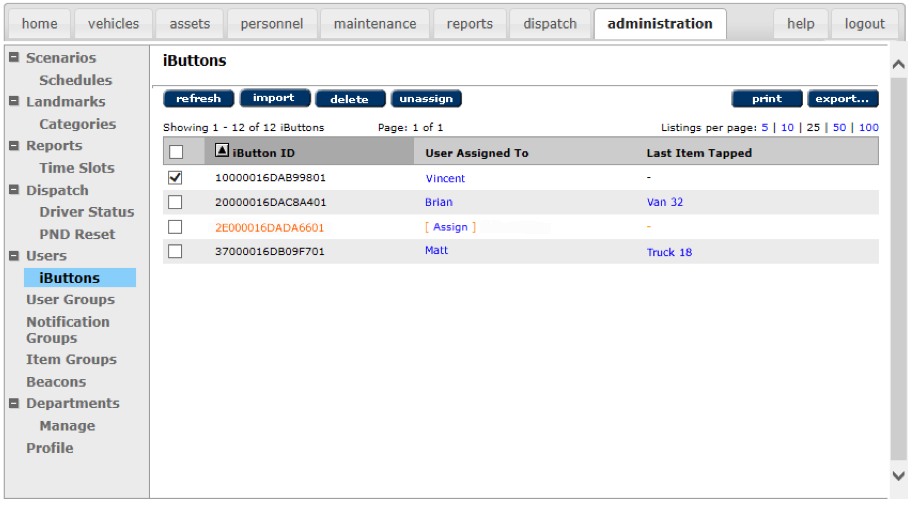Toggle the Reports section collapse icon
Viewport: 913px width, 507px height.
[15, 145]
